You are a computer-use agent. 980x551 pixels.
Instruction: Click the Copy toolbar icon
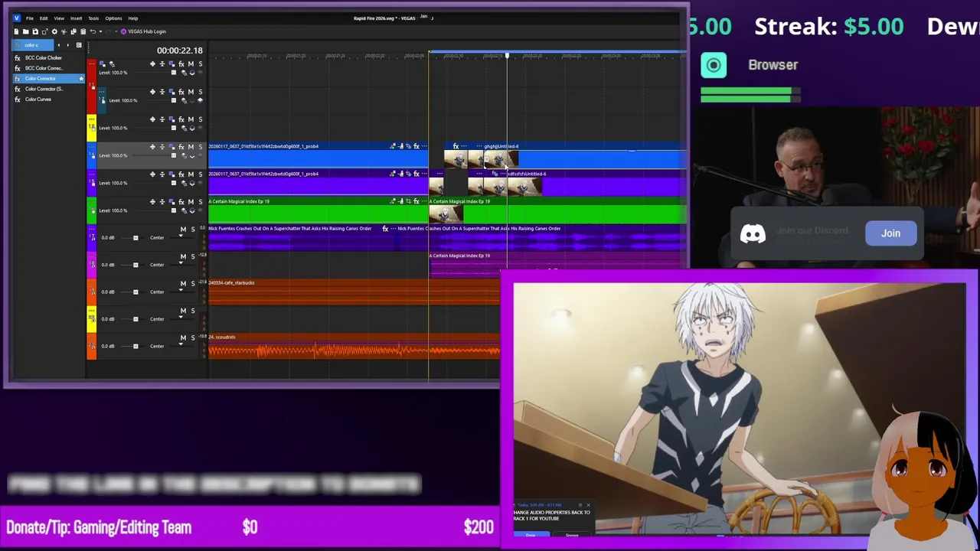click(73, 31)
